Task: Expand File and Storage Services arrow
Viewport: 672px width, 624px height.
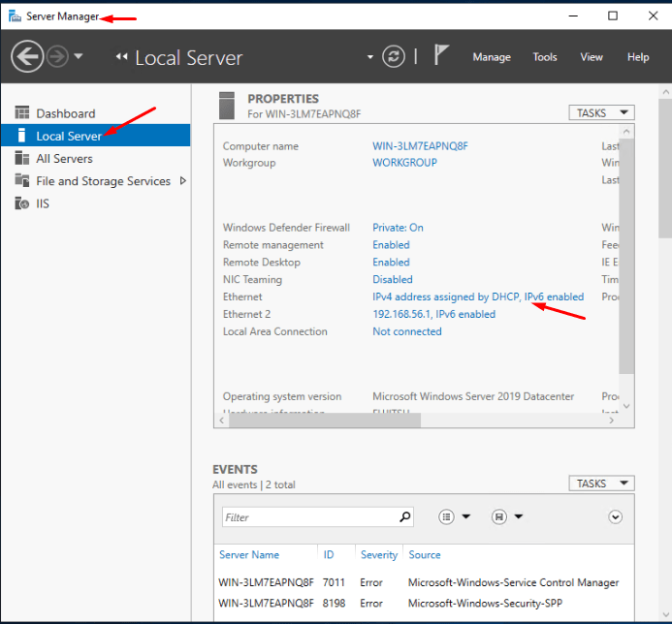Action: coord(183,181)
